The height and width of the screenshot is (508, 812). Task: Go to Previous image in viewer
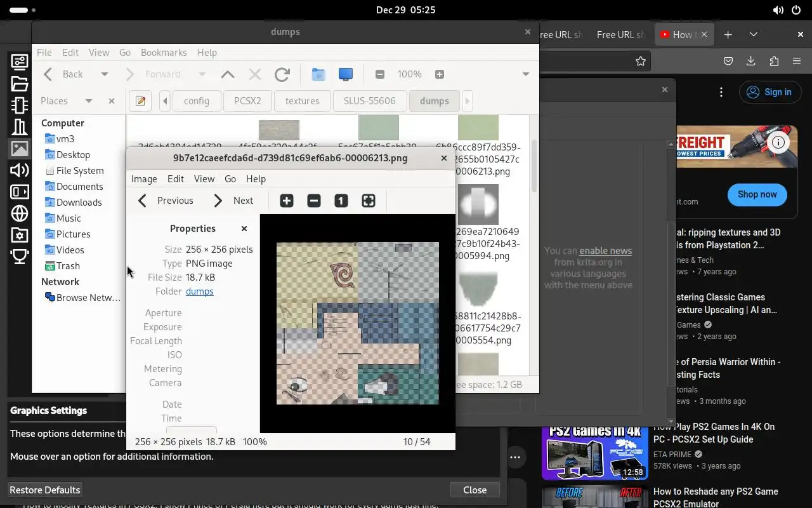(x=166, y=201)
